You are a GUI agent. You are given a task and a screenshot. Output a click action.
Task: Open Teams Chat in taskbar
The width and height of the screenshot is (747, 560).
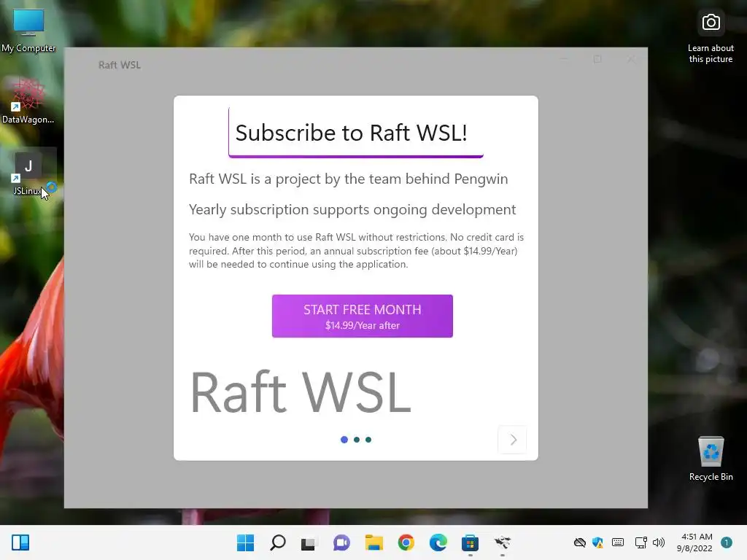pyautogui.click(x=341, y=542)
